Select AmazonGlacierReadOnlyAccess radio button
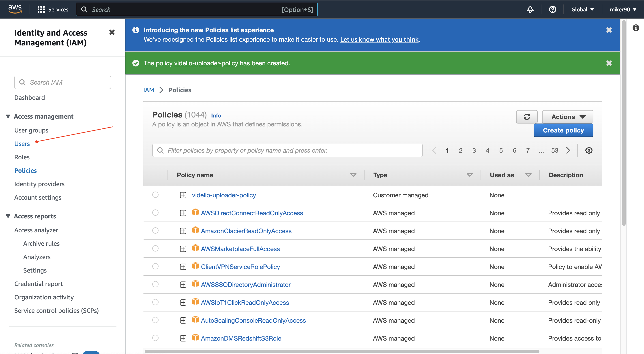Viewport: 644px width, 354px height. [155, 230]
